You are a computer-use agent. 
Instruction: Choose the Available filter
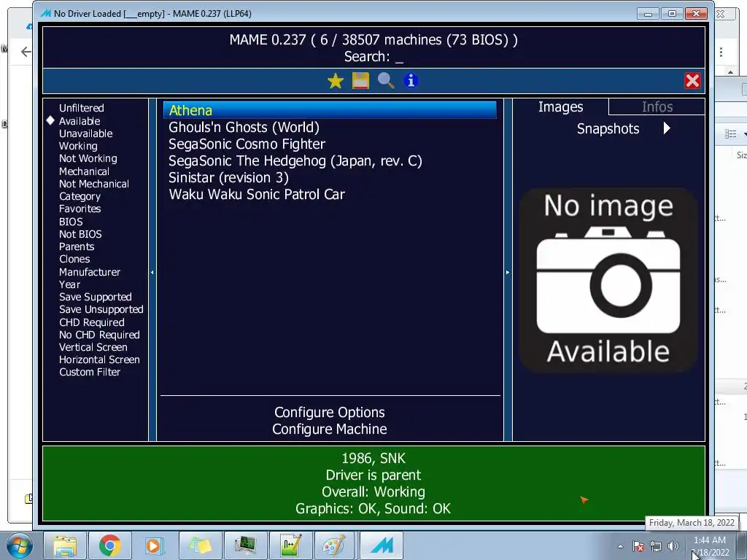point(80,121)
